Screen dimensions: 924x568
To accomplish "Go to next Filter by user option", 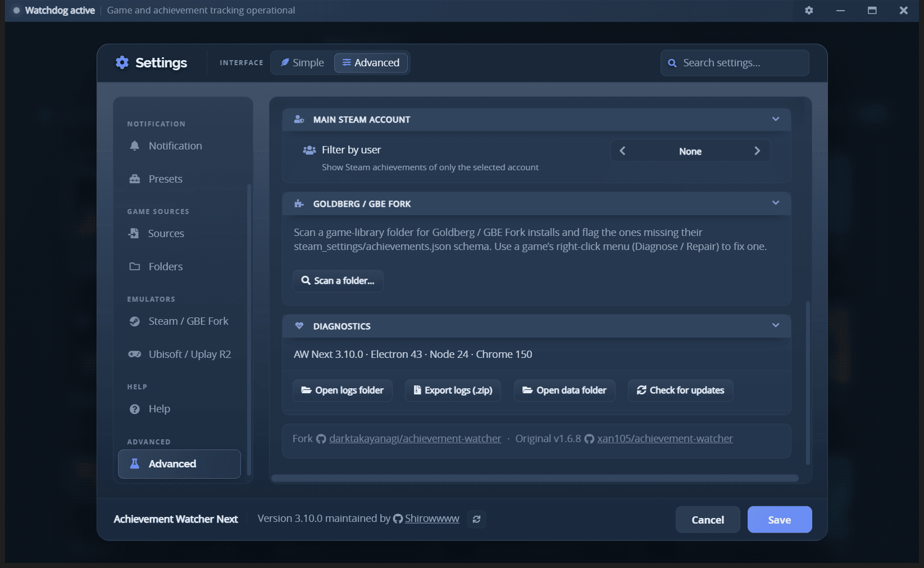I will pyautogui.click(x=757, y=151).
